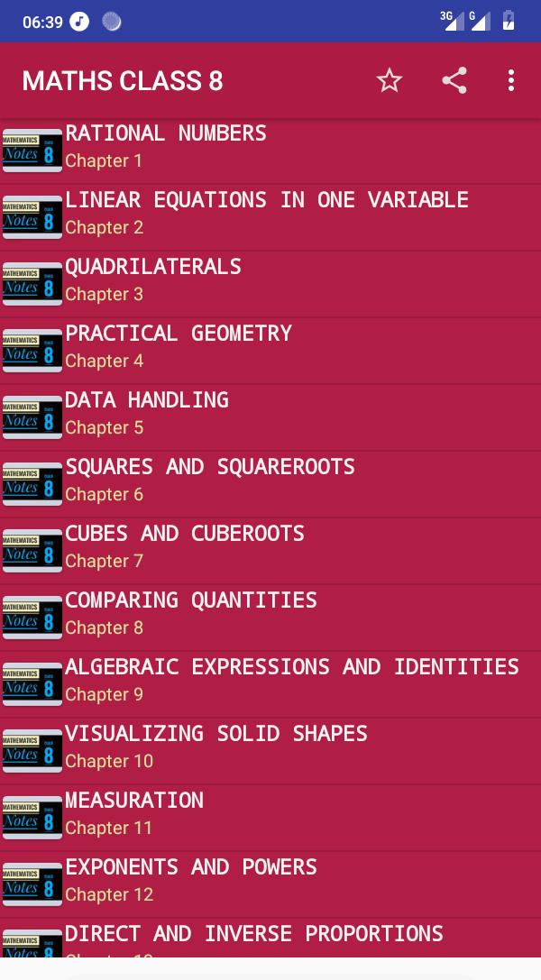Tap the Notes icon for Comparing Quantities

32,618
